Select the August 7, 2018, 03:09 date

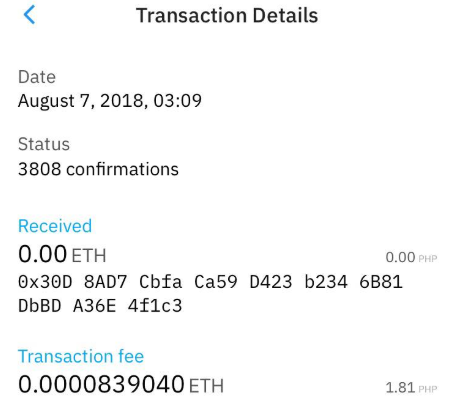tap(110, 101)
